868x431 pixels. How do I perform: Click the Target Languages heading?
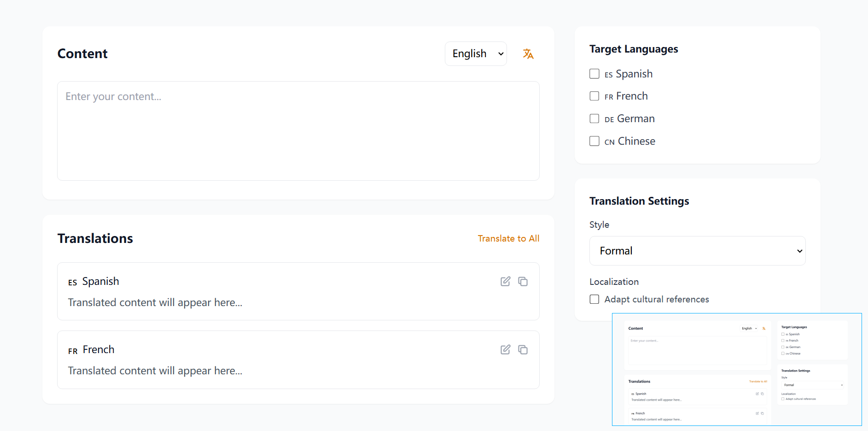pos(634,49)
